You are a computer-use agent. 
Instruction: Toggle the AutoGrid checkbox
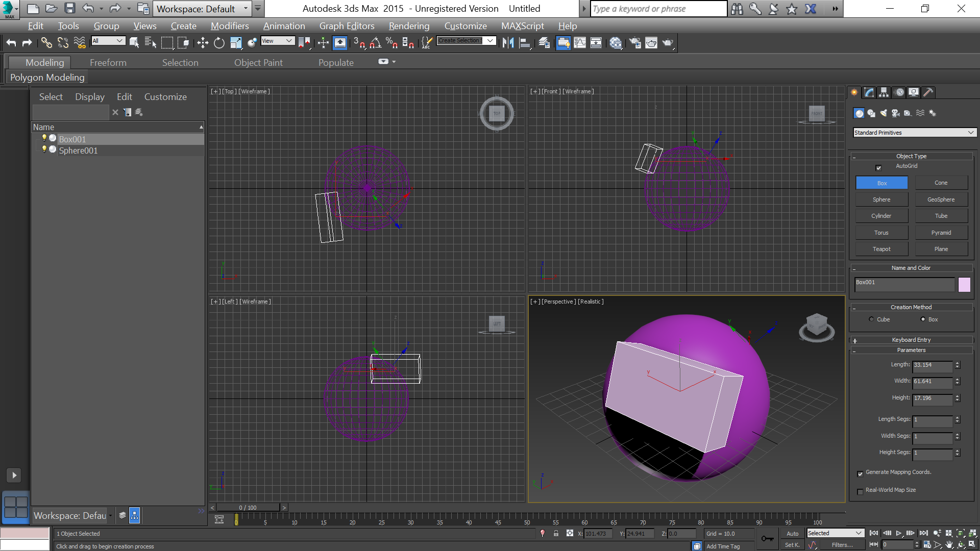tap(878, 167)
